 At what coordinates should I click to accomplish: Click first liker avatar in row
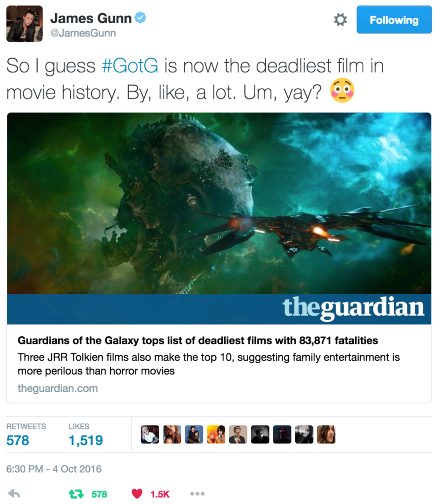point(150,435)
